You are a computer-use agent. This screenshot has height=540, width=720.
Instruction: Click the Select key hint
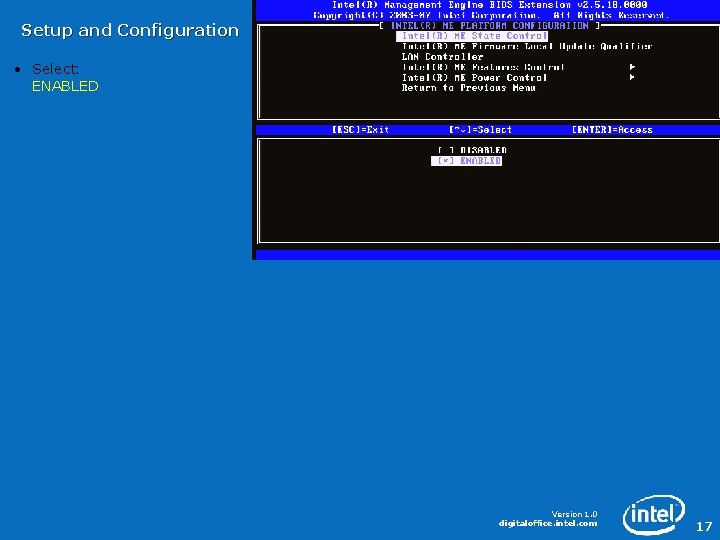click(x=480, y=130)
